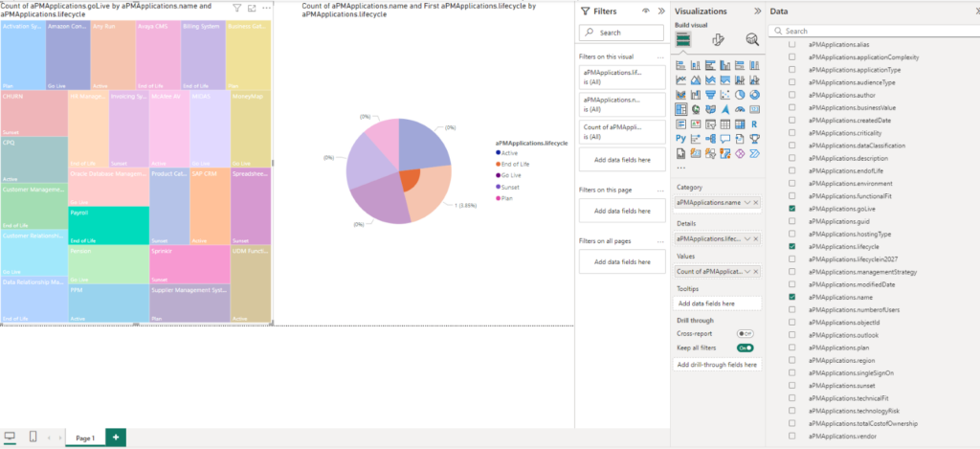Image resolution: width=980 pixels, height=449 pixels.
Task: Choose the R script visual icon
Action: [755, 123]
